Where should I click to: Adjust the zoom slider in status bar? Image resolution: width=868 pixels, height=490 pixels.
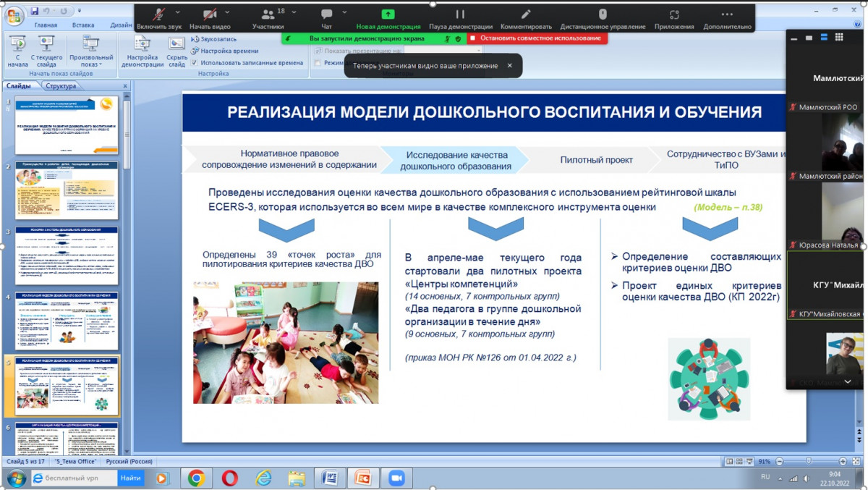tap(809, 461)
